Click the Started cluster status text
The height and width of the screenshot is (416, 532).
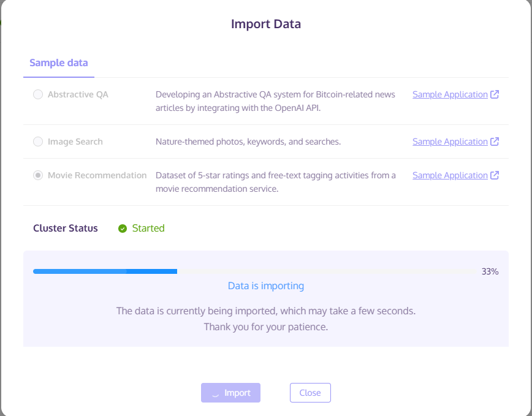pyautogui.click(x=148, y=228)
